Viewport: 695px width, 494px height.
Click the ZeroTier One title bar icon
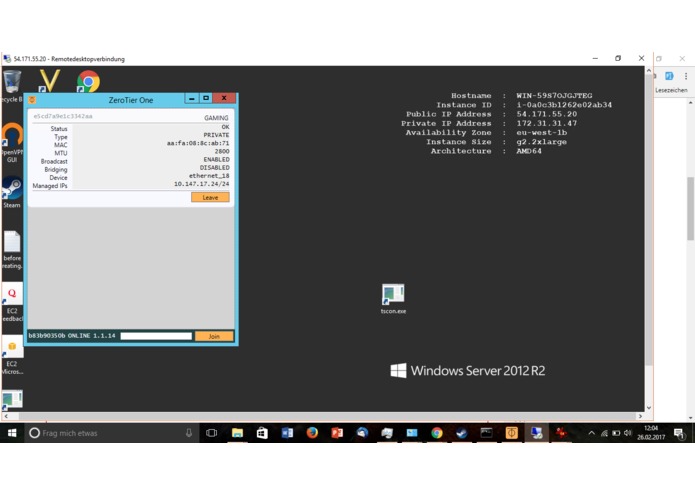click(32, 100)
